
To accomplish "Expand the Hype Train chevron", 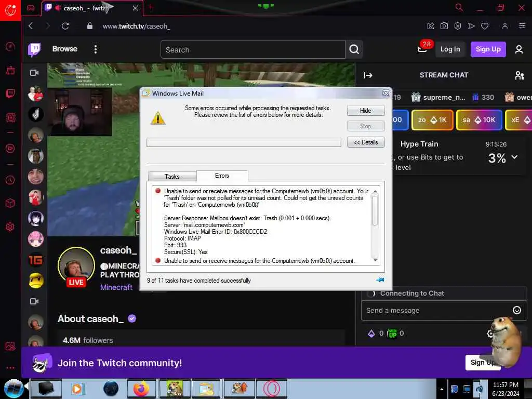I will coord(514,157).
